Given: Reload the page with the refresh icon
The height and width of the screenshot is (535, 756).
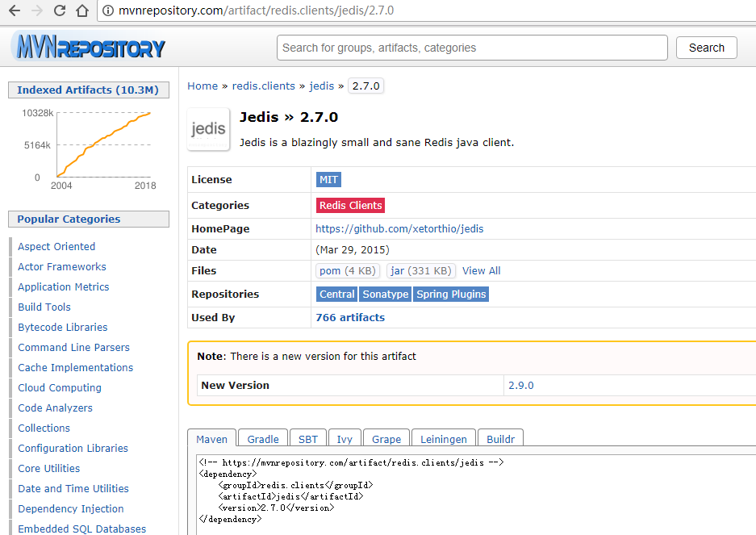Looking at the screenshot, I should pyautogui.click(x=60, y=10).
